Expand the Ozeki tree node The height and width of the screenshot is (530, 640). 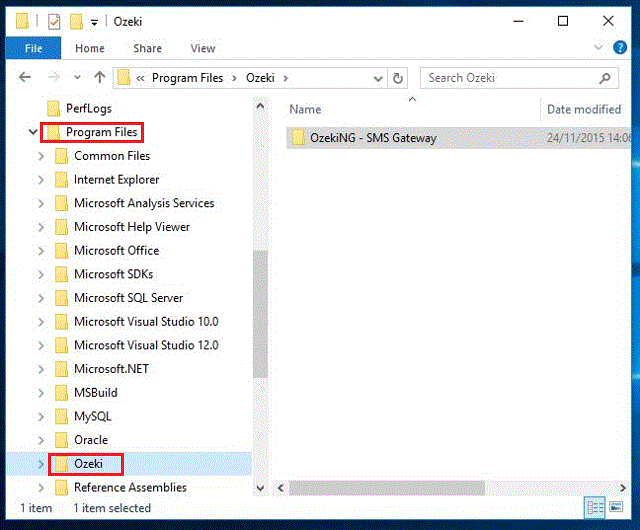(x=41, y=464)
